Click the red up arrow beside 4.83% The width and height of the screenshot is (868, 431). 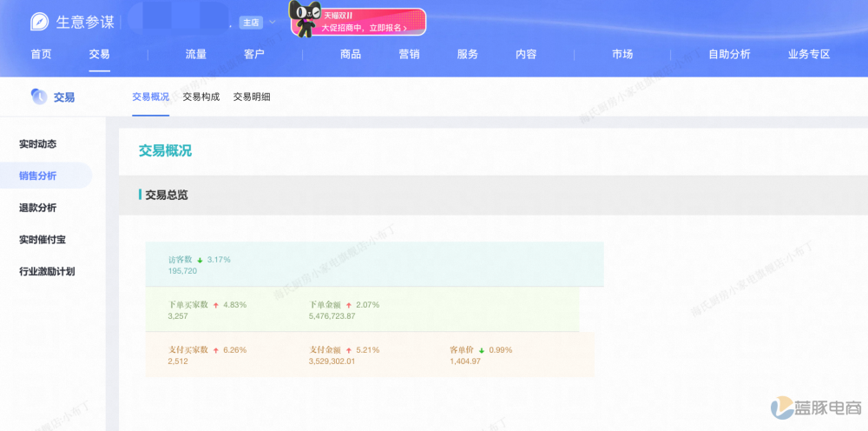(x=216, y=305)
